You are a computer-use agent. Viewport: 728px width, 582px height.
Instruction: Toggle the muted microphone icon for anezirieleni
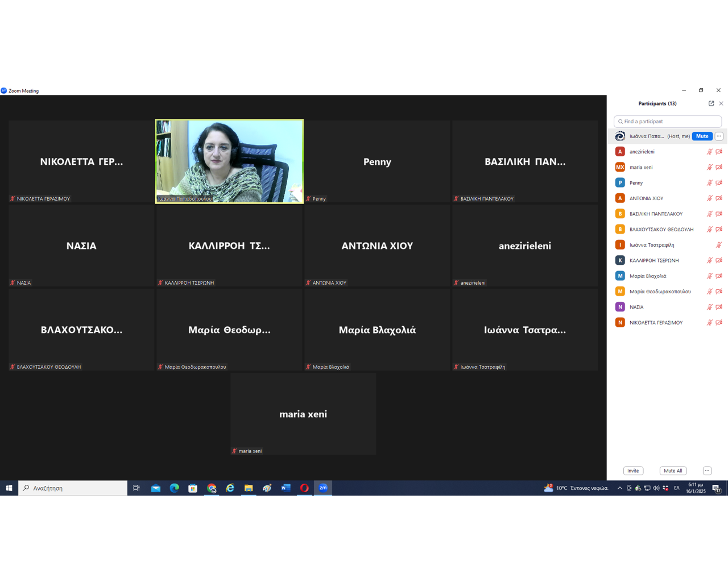(x=709, y=152)
